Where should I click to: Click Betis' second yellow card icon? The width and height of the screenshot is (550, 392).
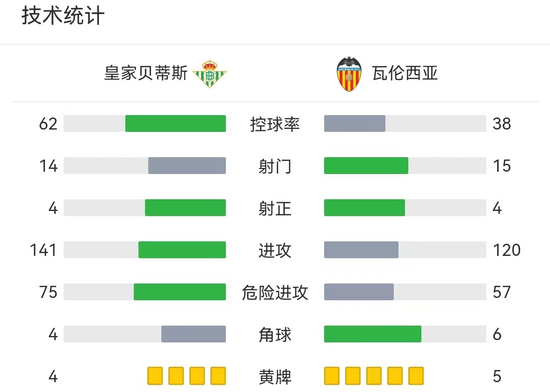tap(176, 376)
